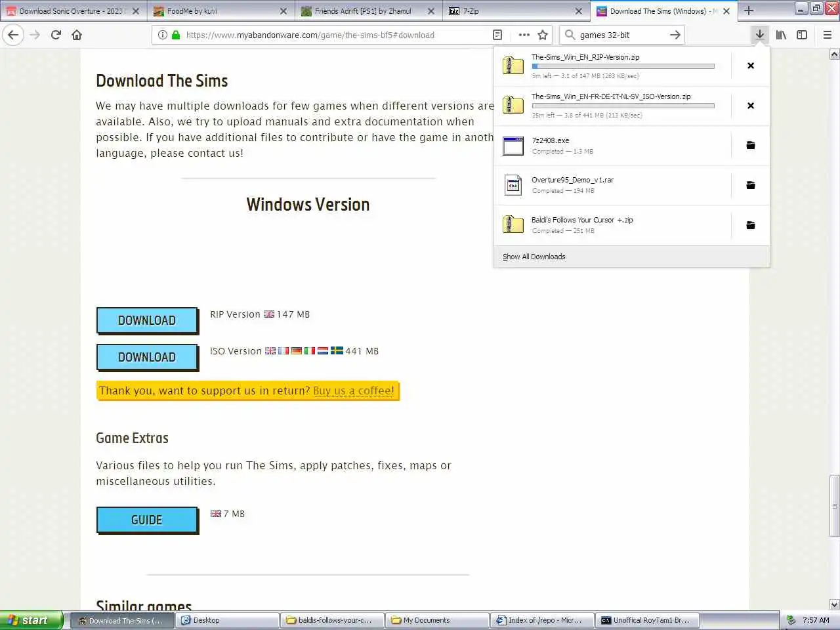The width and height of the screenshot is (840, 630).
Task: Close the FoodMe by kuvi tab
Action: (283, 11)
